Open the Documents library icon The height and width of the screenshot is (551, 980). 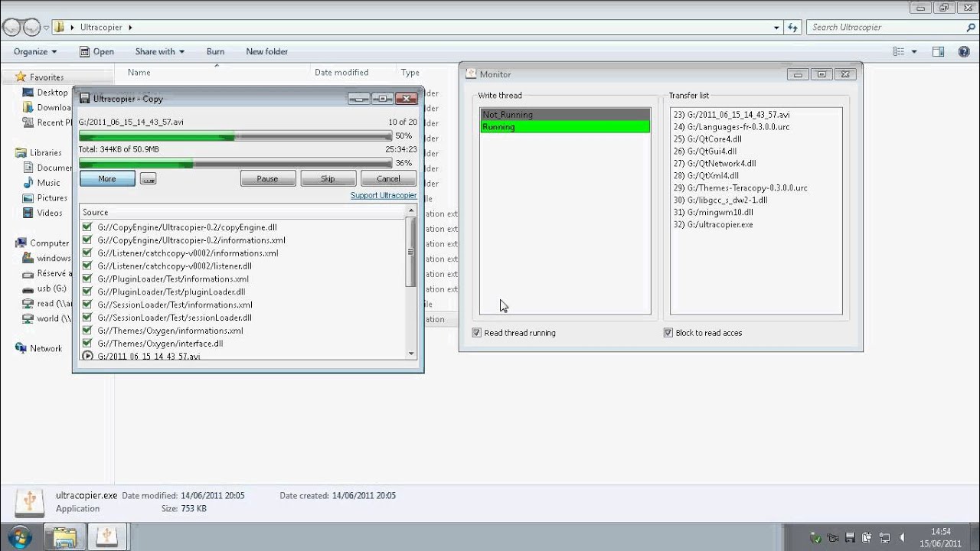28,168
